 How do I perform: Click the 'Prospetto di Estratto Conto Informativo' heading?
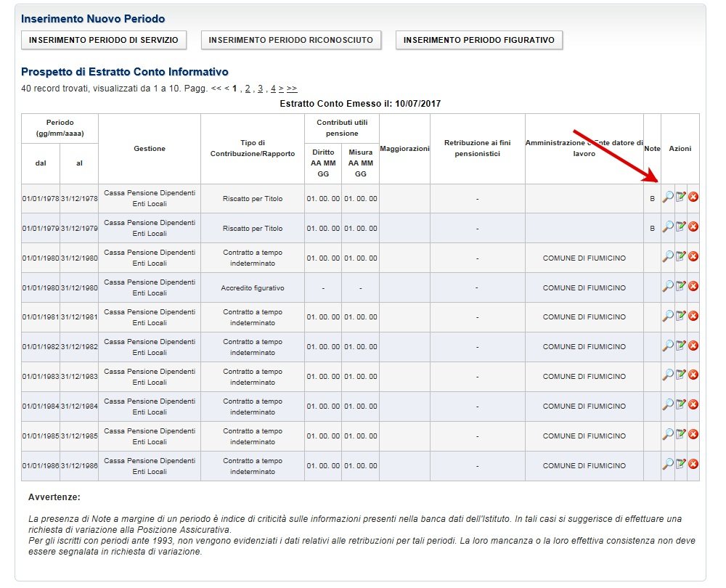click(x=125, y=72)
